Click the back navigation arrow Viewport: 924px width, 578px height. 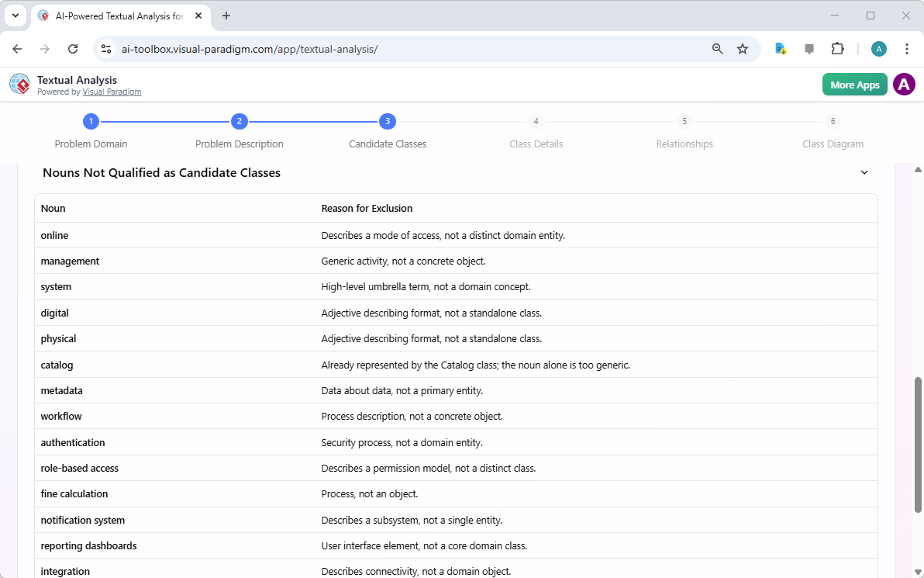17,48
